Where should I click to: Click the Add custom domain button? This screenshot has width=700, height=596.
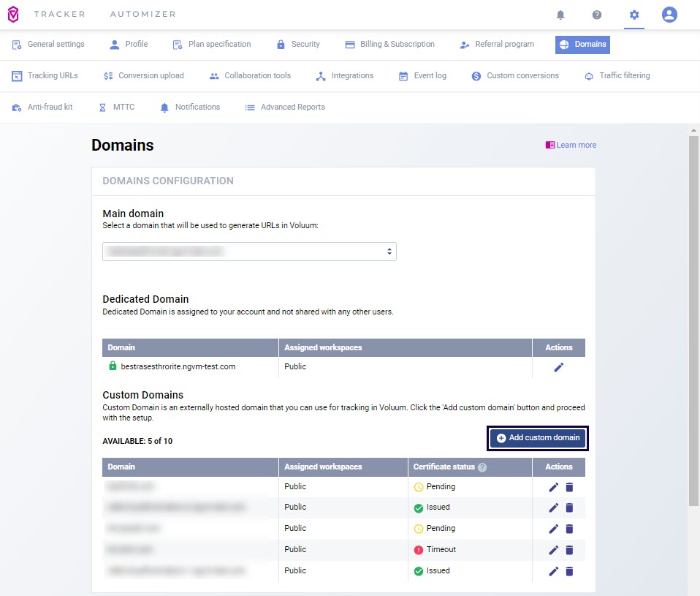click(538, 438)
